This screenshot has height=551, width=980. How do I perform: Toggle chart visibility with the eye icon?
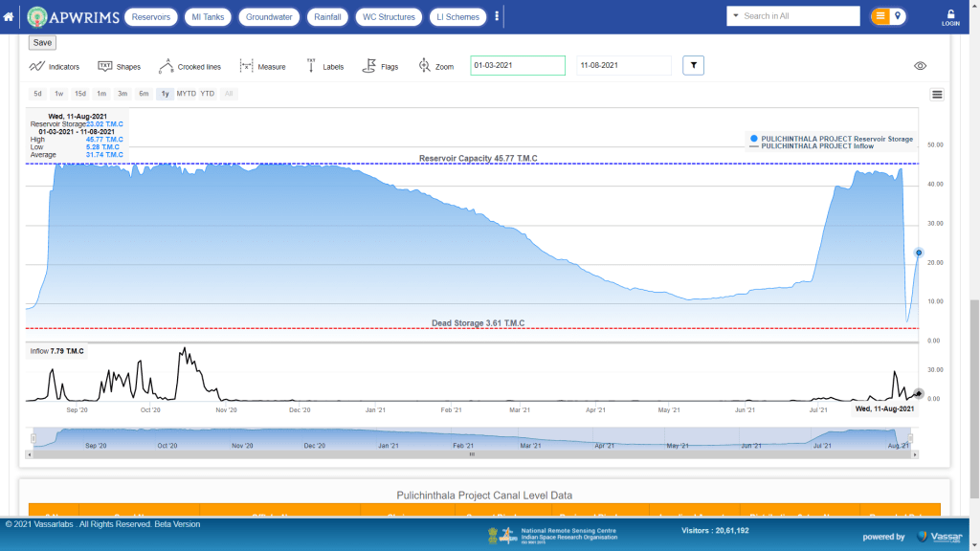pyautogui.click(x=920, y=66)
